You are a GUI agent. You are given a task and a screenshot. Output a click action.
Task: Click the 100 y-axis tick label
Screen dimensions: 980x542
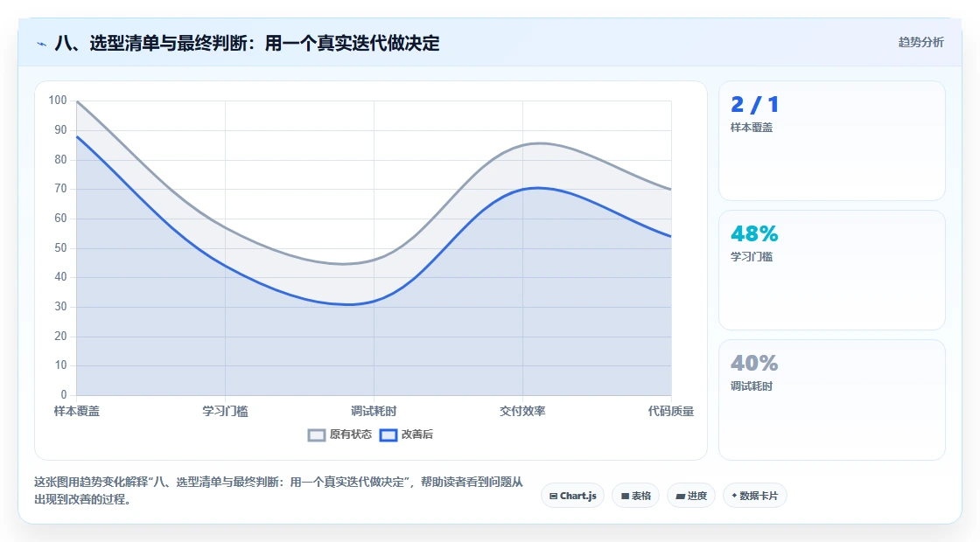pos(58,101)
